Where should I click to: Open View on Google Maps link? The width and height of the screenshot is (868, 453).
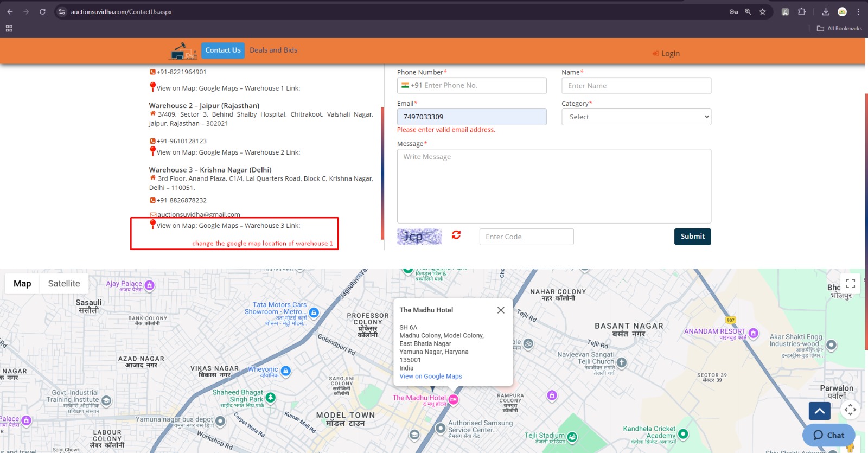pyautogui.click(x=430, y=377)
